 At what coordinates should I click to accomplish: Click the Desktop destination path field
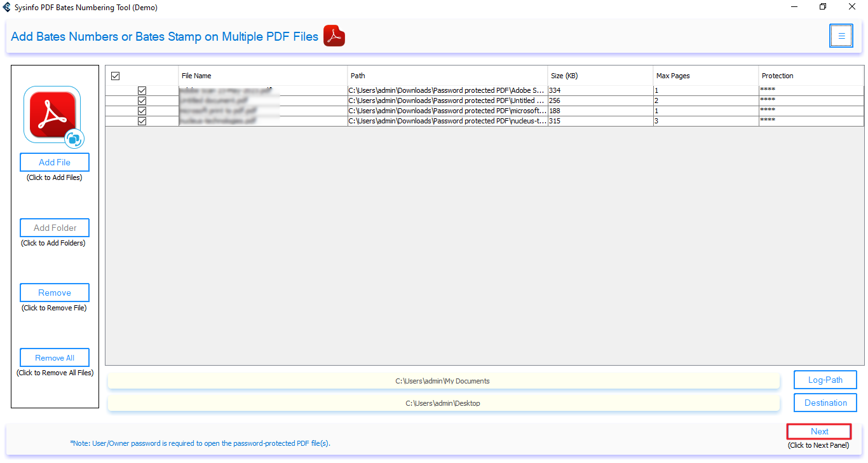[444, 403]
